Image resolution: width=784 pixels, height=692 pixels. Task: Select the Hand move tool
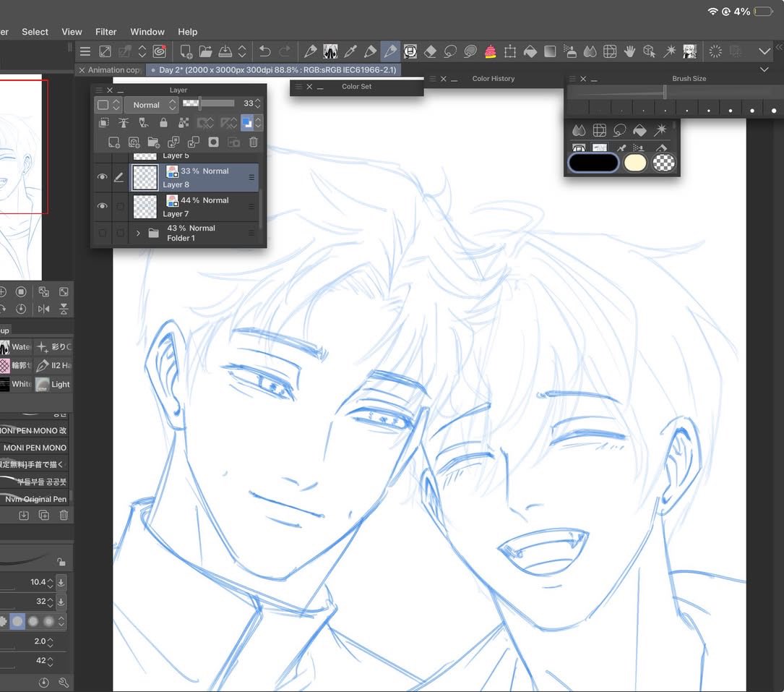(629, 51)
